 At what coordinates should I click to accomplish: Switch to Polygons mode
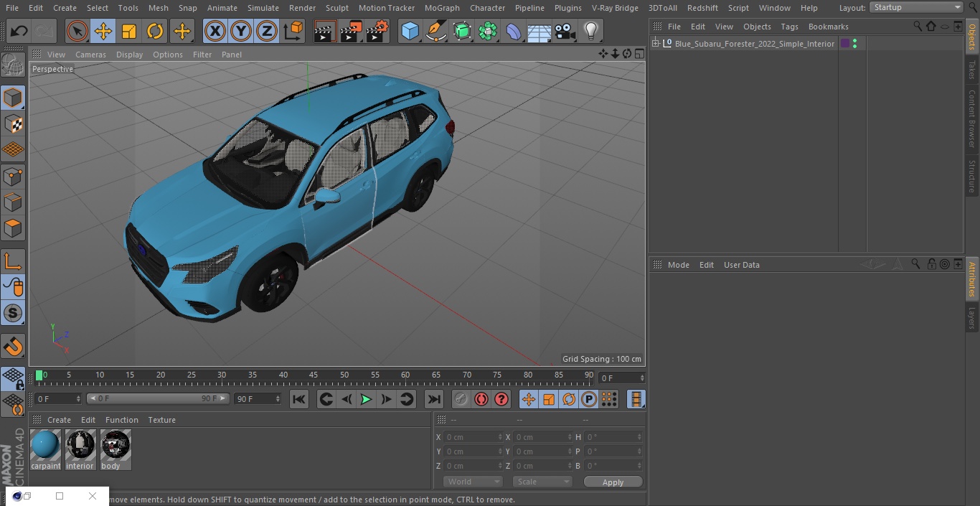pos(13,228)
